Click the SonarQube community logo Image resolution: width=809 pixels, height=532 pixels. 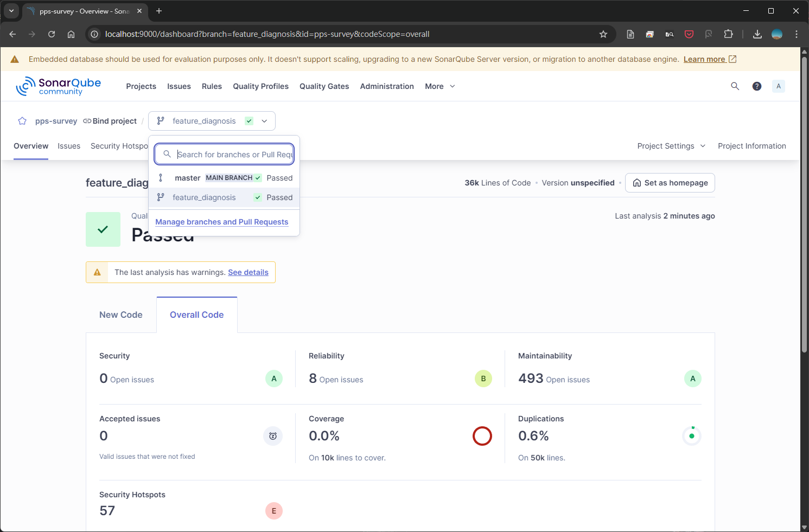[x=59, y=86]
